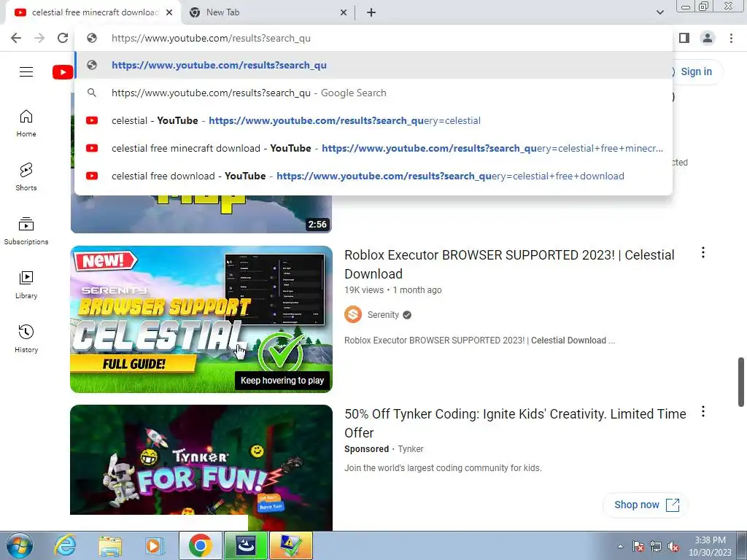The image size is (747, 560).
Task: Click the taskbar clock showing 3:38 PM
Action: [x=710, y=546]
